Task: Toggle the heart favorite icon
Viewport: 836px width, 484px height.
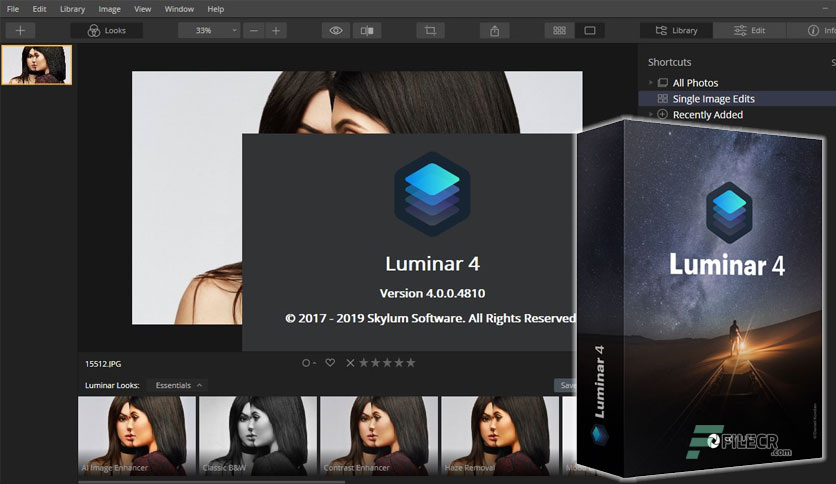Action: click(330, 362)
